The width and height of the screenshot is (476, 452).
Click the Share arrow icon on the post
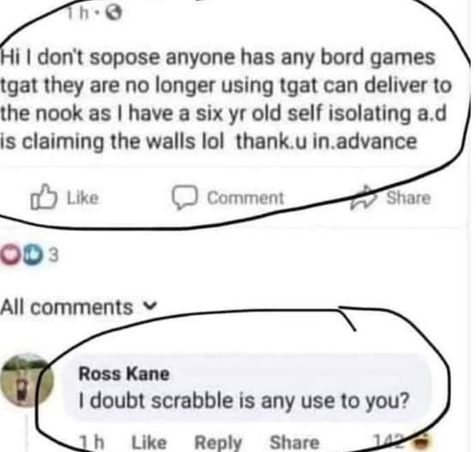364,197
